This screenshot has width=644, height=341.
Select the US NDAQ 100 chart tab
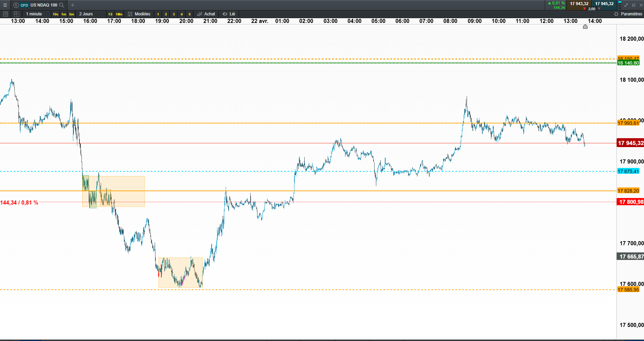[x=39, y=5]
